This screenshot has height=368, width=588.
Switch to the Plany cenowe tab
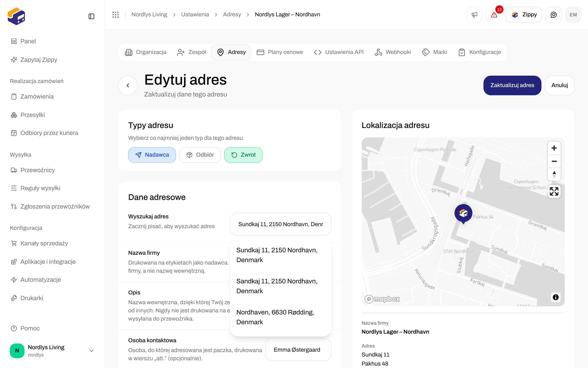click(x=280, y=52)
